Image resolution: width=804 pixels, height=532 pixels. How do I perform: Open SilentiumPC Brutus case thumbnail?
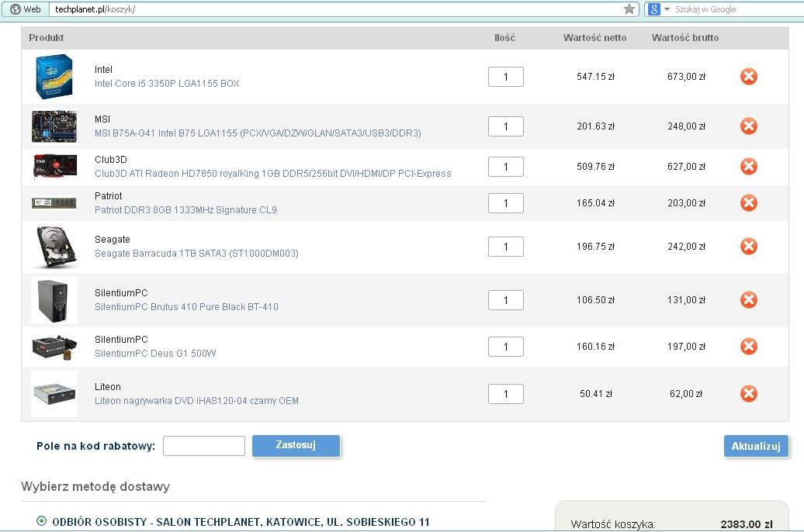click(54, 300)
